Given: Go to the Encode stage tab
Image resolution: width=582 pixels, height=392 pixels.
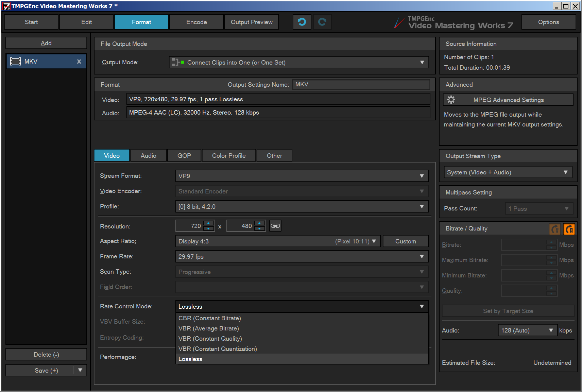Looking at the screenshot, I should [196, 22].
